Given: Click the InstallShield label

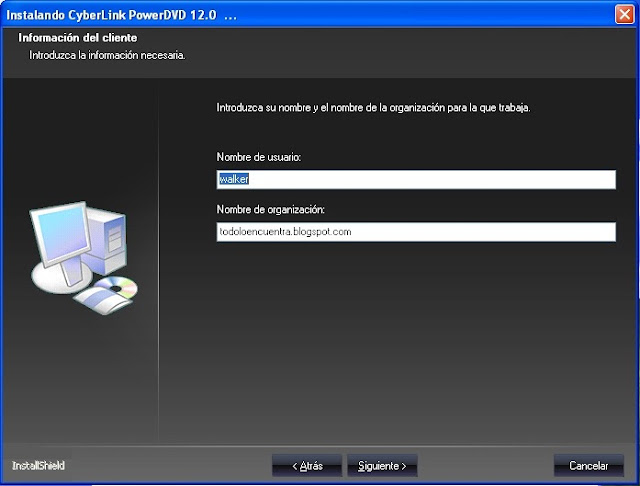Looking at the screenshot, I should click(x=38, y=466).
